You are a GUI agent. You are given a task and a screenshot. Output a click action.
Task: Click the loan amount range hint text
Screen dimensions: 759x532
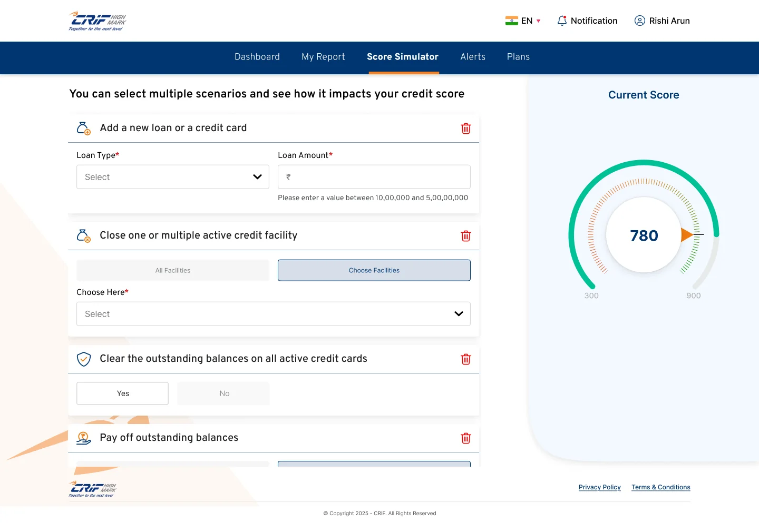[373, 198]
